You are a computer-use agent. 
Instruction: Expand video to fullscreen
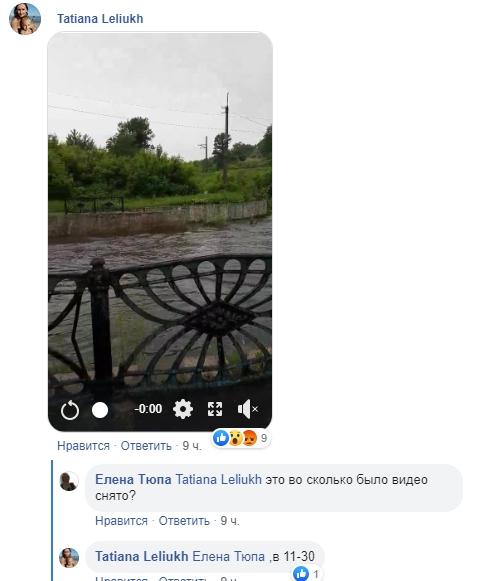click(215, 409)
